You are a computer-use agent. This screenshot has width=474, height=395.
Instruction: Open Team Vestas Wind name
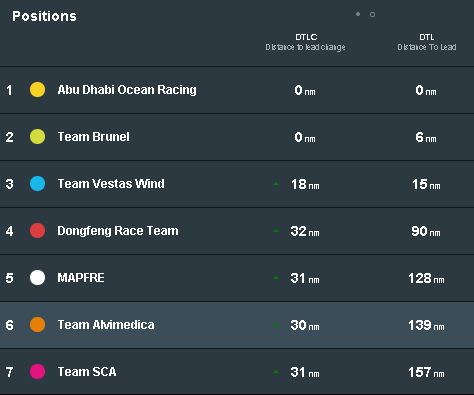[111, 184]
